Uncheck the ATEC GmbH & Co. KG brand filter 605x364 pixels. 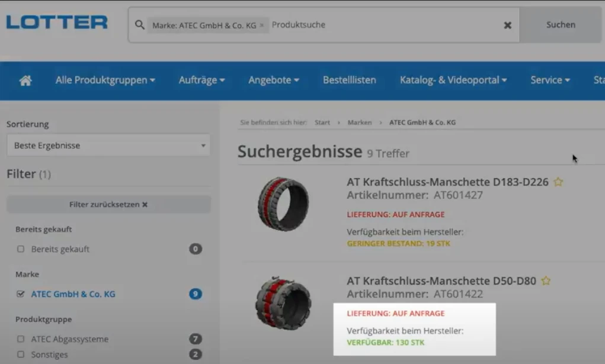click(21, 294)
